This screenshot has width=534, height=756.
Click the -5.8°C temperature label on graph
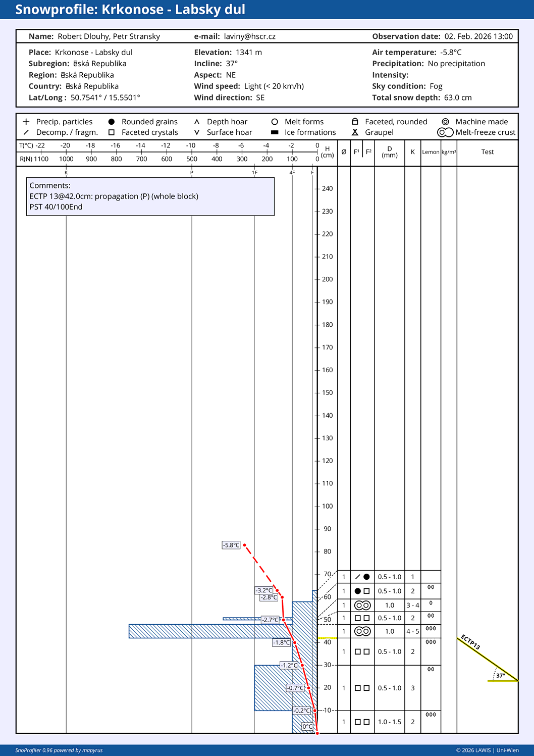pos(231,545)
